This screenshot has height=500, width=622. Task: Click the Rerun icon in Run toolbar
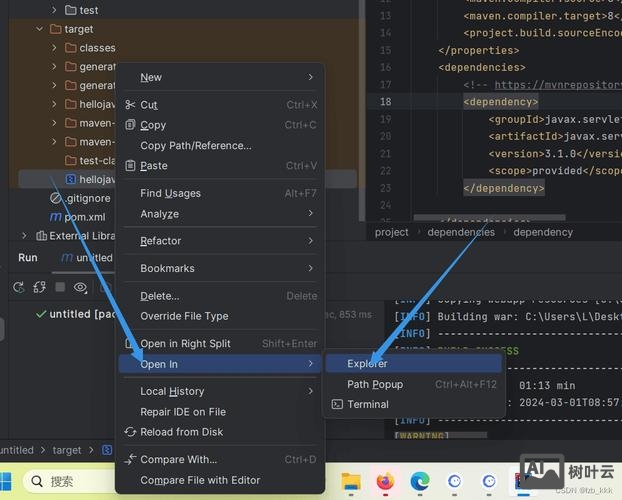[x=18, y=287]
